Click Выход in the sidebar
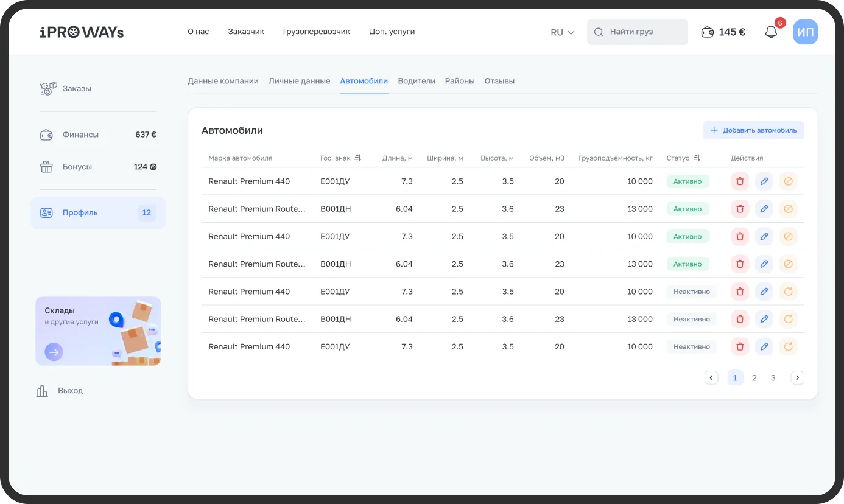This screenshot has width=844, height=504. pyautogui.click(x=70, y=391)
